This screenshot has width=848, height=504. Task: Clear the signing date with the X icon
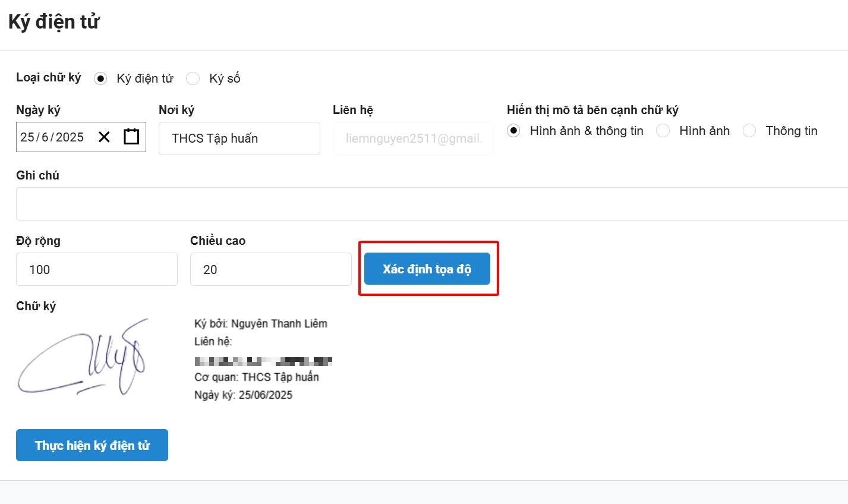pyautogui.click(x=104, y=137)
